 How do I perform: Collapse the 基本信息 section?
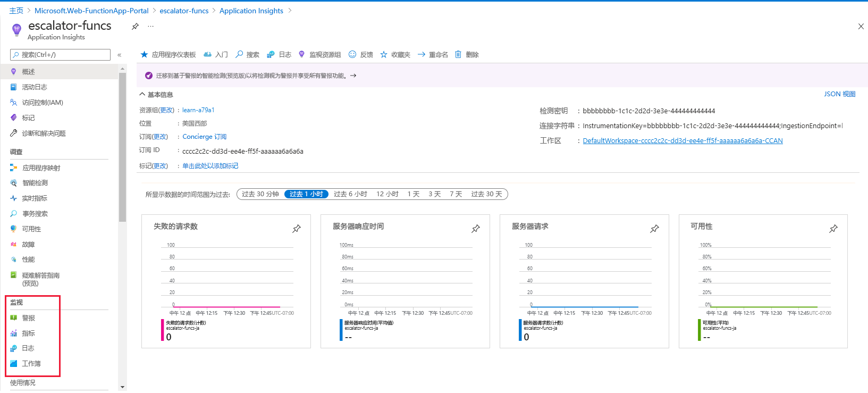coord(142,95)
